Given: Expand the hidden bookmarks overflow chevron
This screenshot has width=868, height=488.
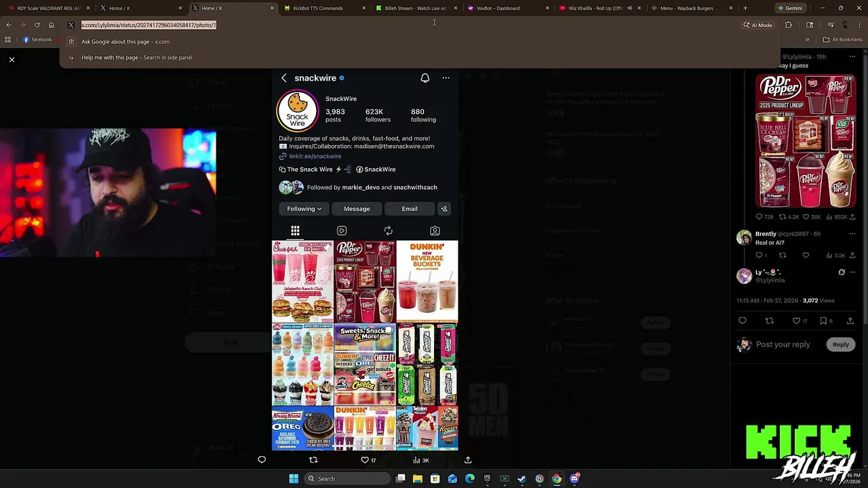Looking at the screenshot, I should click(807, 39).
